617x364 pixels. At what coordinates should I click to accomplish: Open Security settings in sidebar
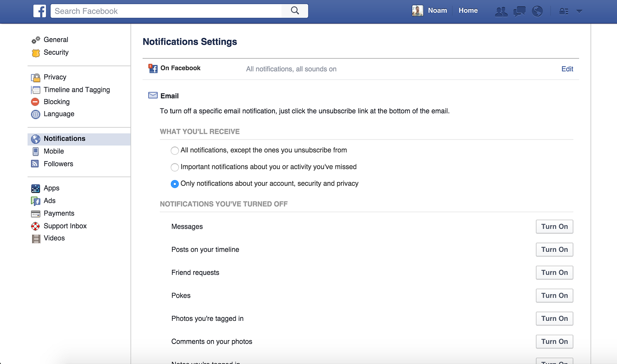click(56, 52)
